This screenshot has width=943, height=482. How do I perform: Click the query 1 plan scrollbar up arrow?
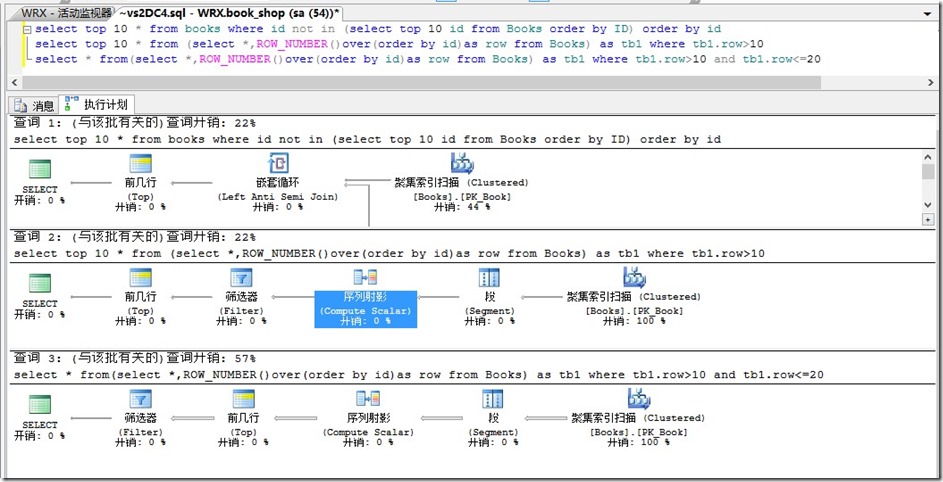click(927, 156)
